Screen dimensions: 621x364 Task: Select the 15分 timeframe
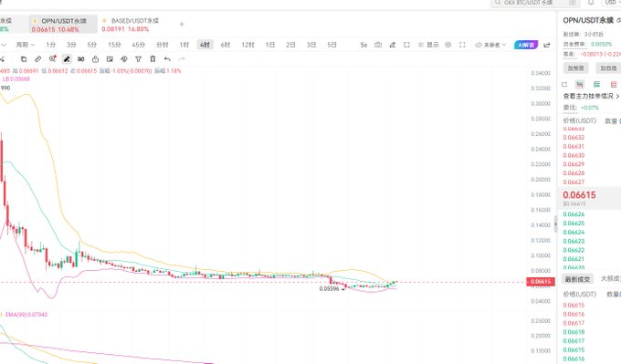tap(114, 45)
